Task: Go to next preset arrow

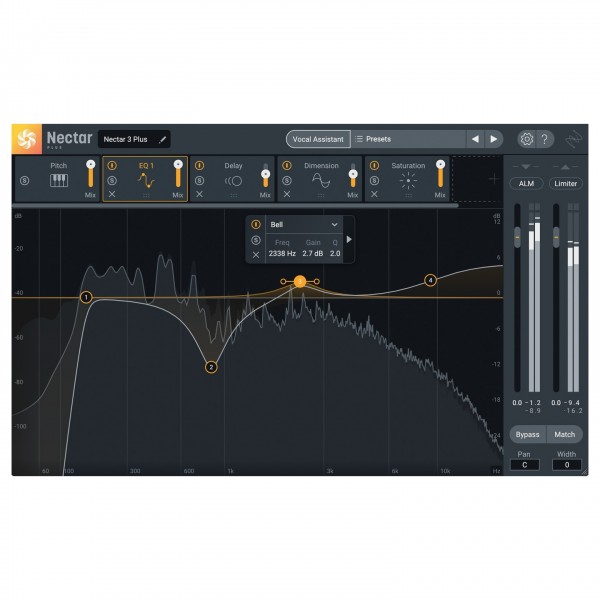Action: click(494, 139)
